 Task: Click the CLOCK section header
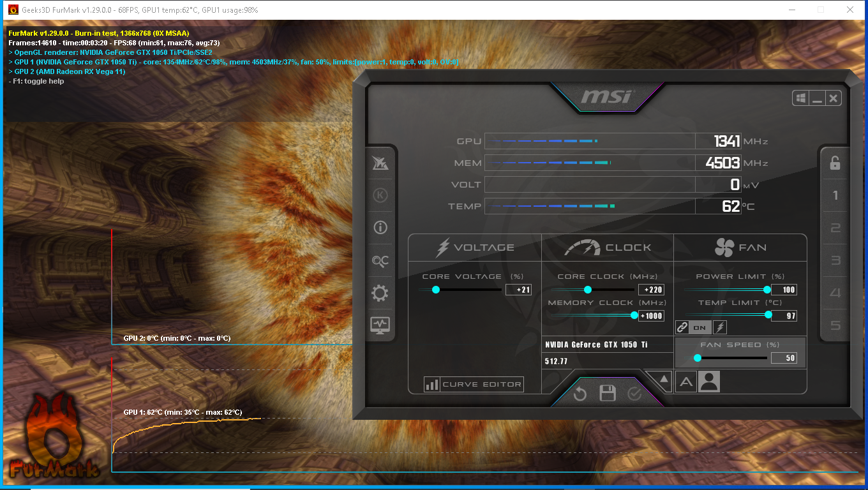608,248
